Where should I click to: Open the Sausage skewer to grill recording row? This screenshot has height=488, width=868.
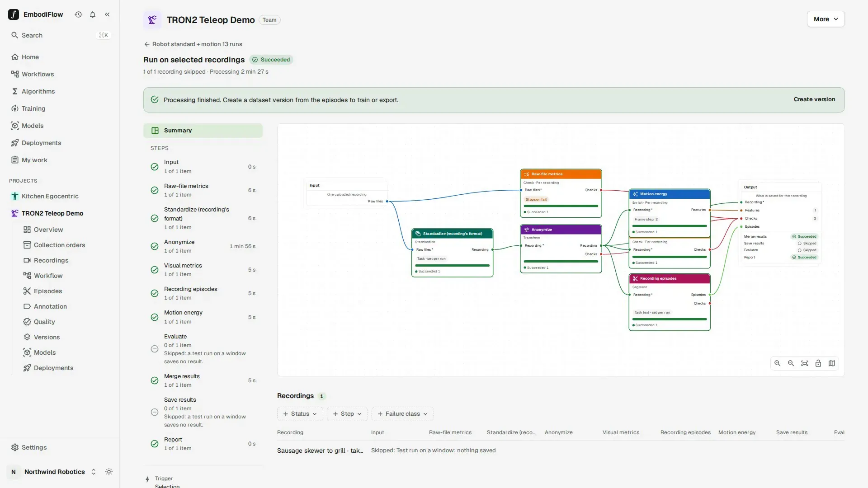(x=561, y=450)
